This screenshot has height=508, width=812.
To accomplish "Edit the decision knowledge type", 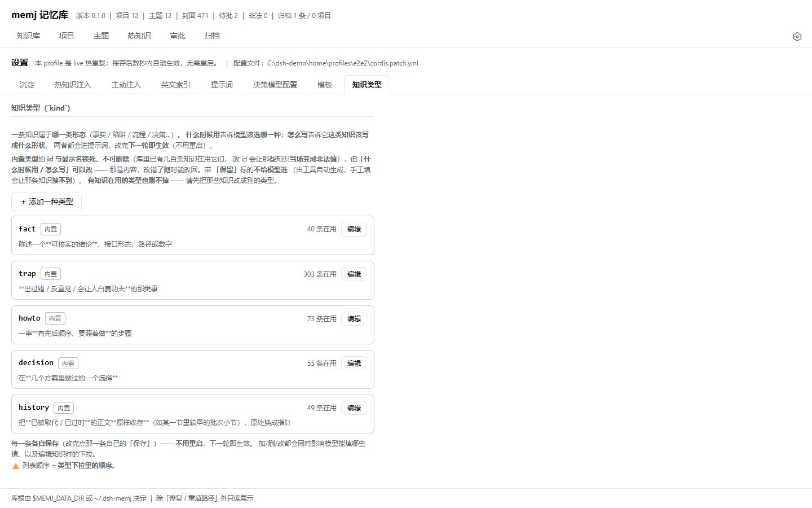I will pyautogui.click(x=354, y=363).
